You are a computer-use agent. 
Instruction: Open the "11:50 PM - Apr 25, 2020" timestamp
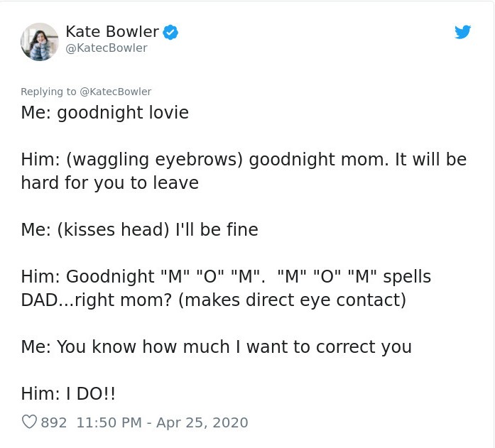162,422
